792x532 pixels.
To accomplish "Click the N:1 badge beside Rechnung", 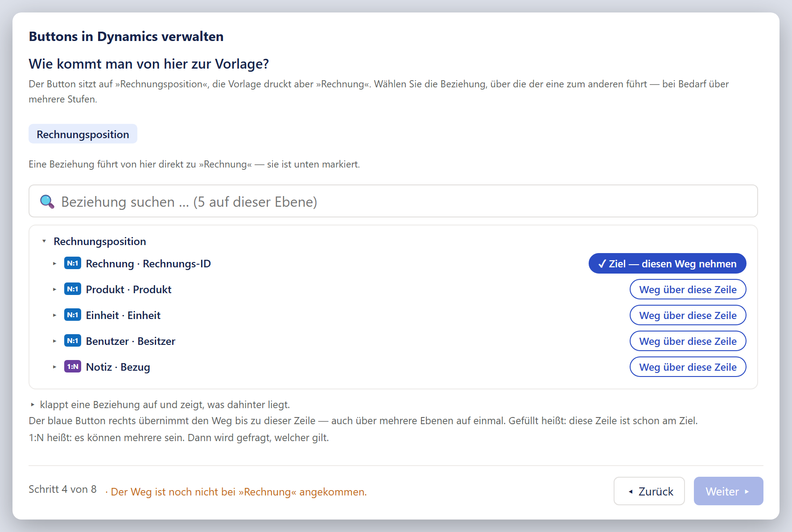I will point(73,263).
